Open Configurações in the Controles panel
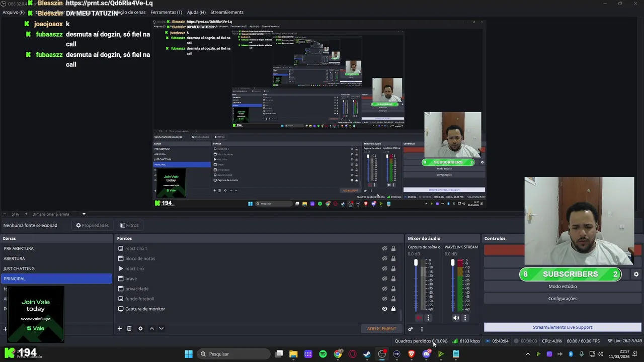Viewport: 644px width, 362px height. (562, 299)
